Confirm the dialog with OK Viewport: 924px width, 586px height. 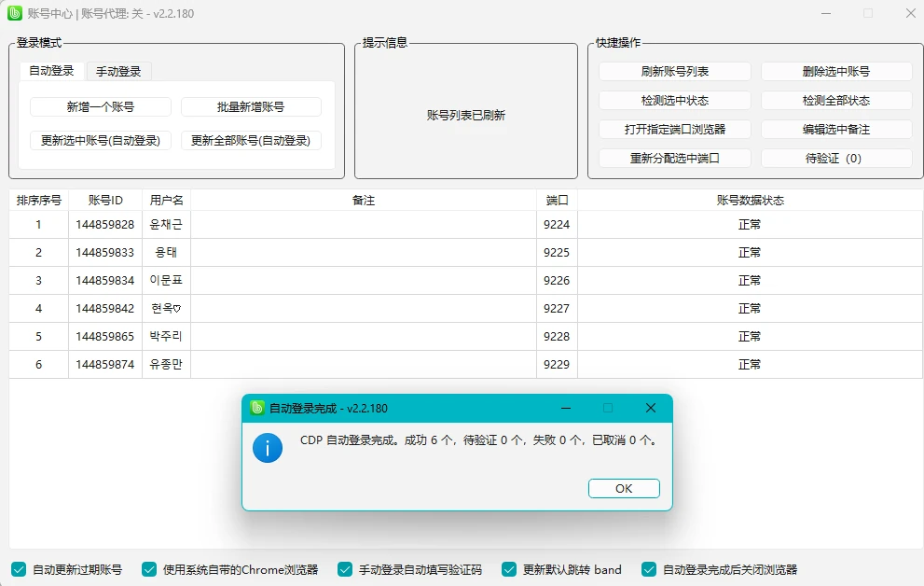tap(624, 488)
